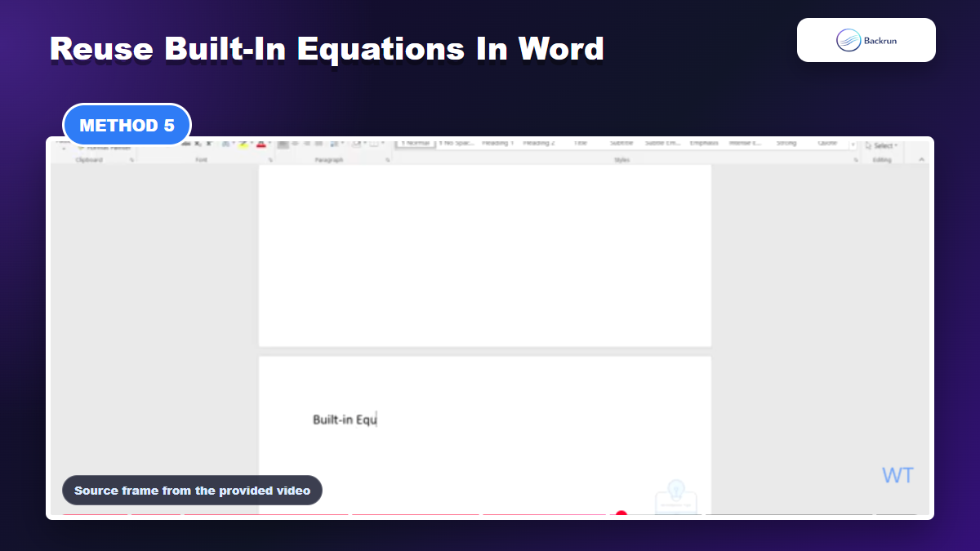Apply subscript formatting
This screenshot has width=980, height=551.
click(197, 144)
